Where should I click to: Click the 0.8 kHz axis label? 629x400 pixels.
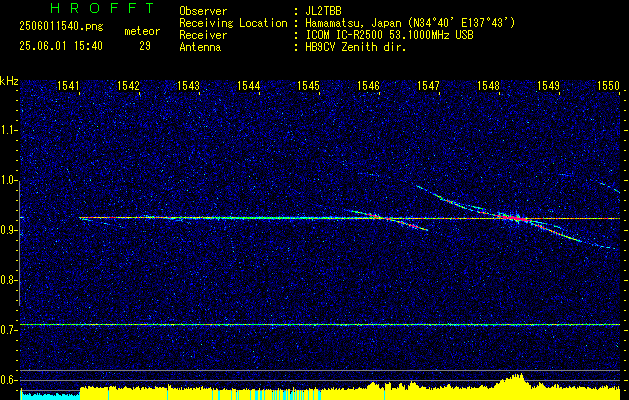click(9, 280)
